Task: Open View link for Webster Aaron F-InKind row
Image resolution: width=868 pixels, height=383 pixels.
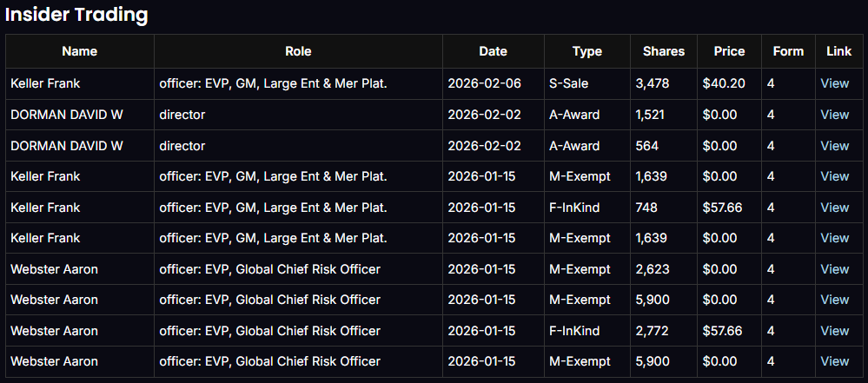Action: 834,331
